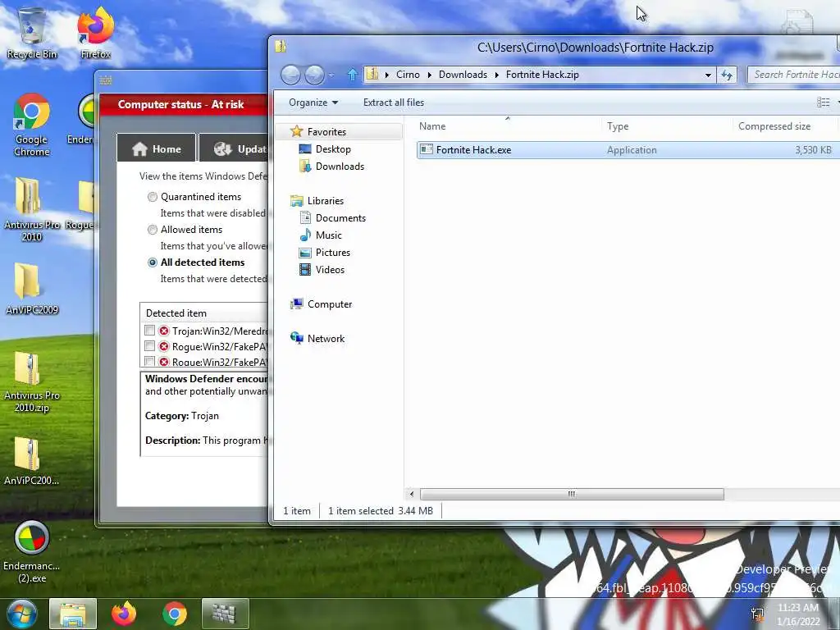Go forward in Explorer navigation

point(315,75)
